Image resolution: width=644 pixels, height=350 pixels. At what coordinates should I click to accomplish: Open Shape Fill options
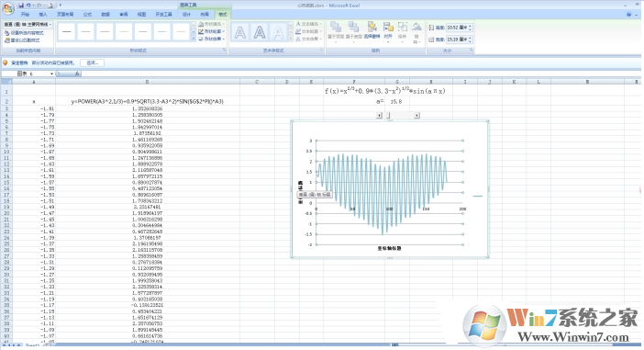[x=211, y=24]
